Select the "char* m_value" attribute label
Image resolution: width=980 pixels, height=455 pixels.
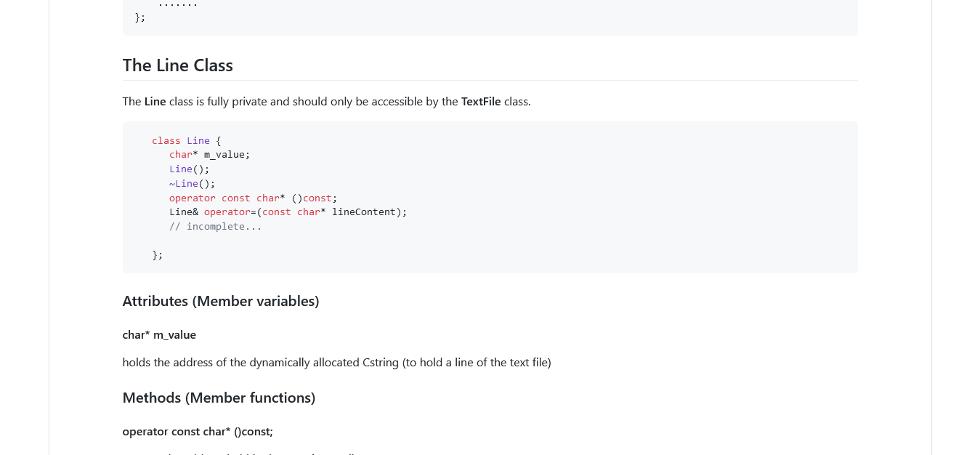coord(159,334)
